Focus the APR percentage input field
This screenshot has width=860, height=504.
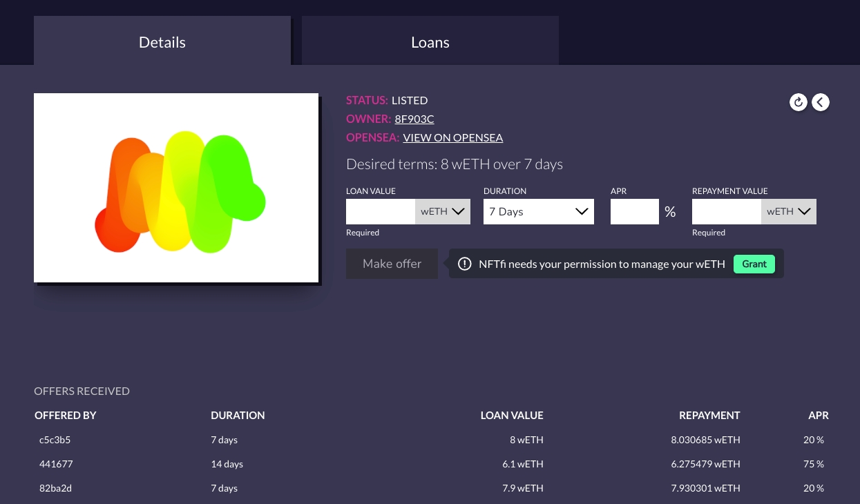634,212
